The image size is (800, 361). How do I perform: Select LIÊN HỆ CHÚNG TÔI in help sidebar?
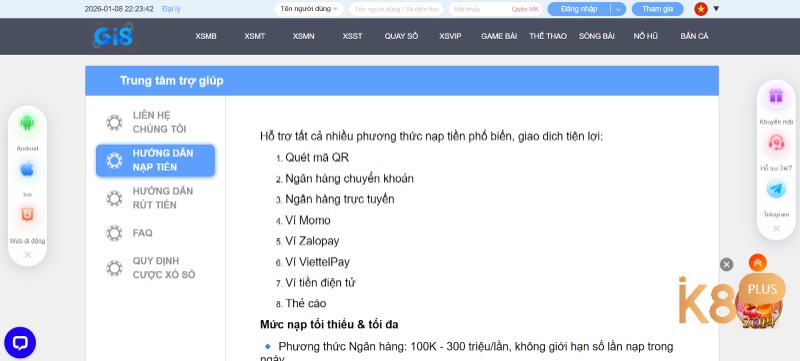pyautogui.click(x=155, y=122)
